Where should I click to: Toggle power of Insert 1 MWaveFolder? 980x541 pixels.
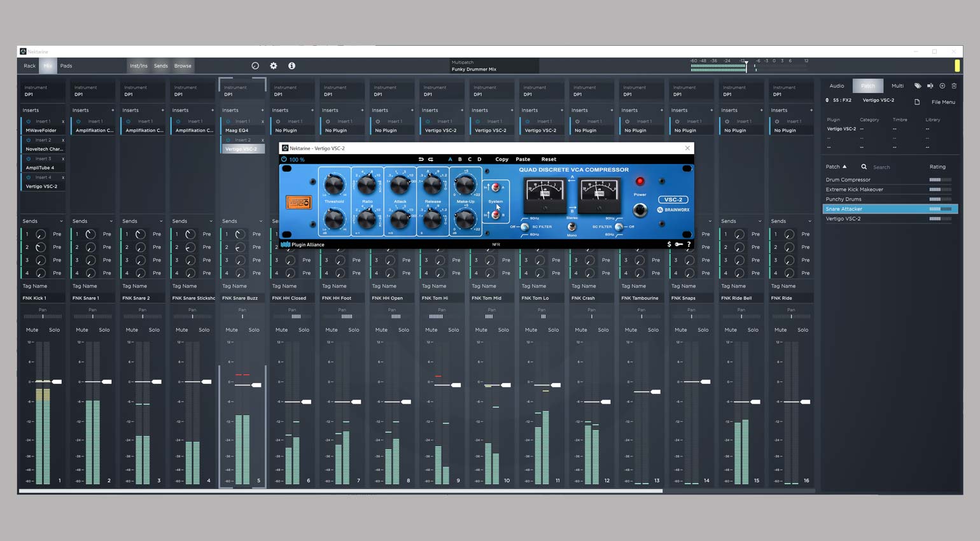(x=29, y=121)
